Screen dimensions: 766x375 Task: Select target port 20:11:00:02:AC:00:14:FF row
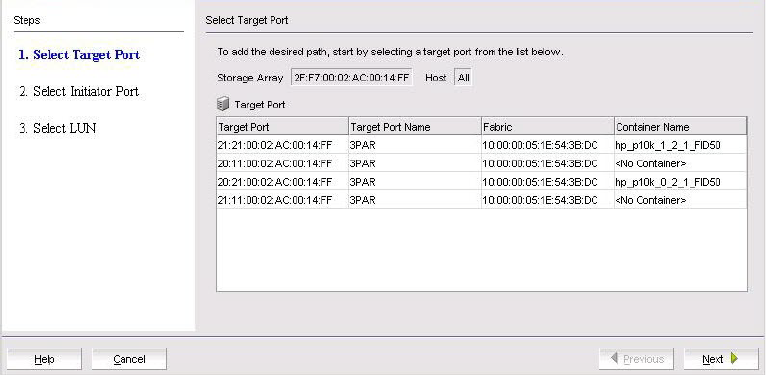(482, 163)
